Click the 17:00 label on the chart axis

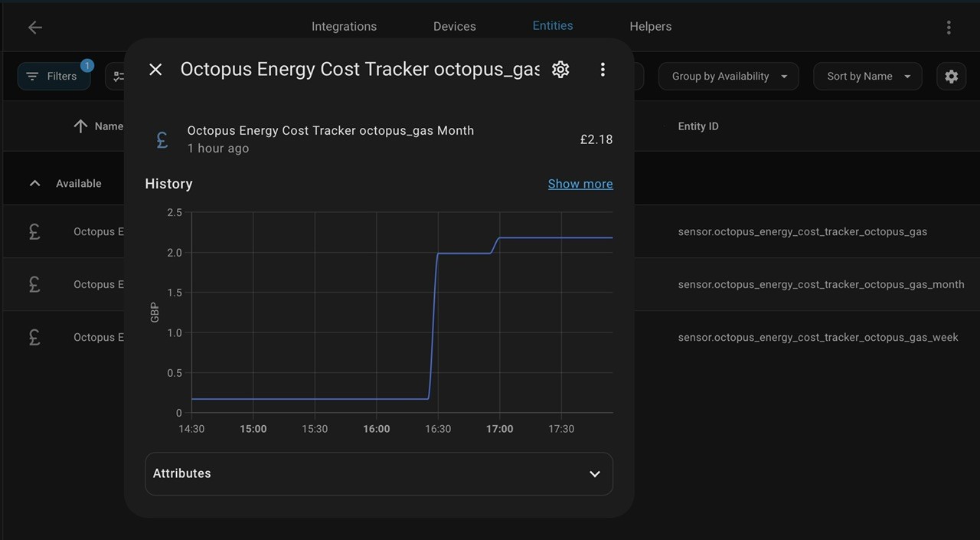500,429
